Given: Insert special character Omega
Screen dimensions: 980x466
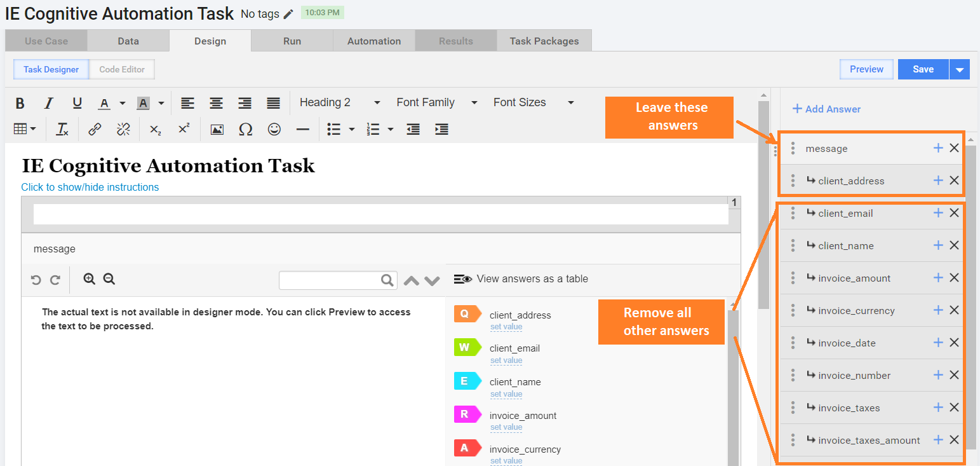Looking at the screenshot, I should click(x=246, y=129).
